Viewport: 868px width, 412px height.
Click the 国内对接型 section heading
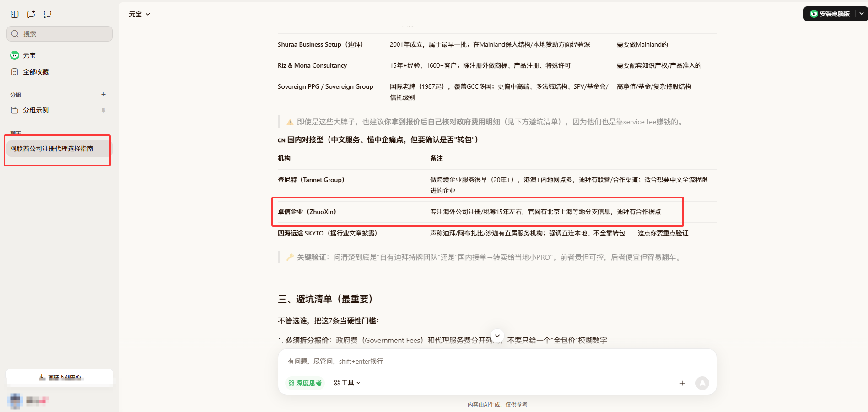tap(378, 139)
